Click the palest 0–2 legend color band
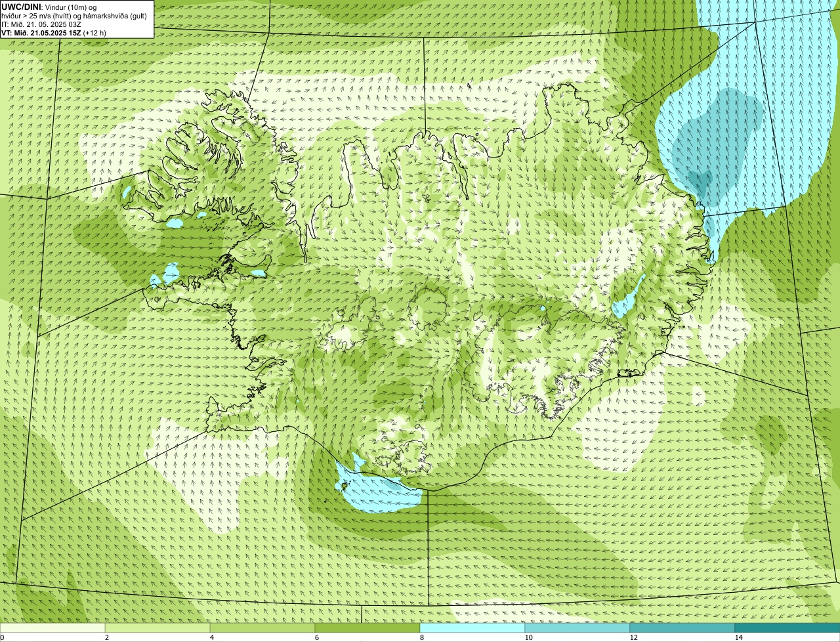This screenshot has width=840, height=642. pos(52,628)
